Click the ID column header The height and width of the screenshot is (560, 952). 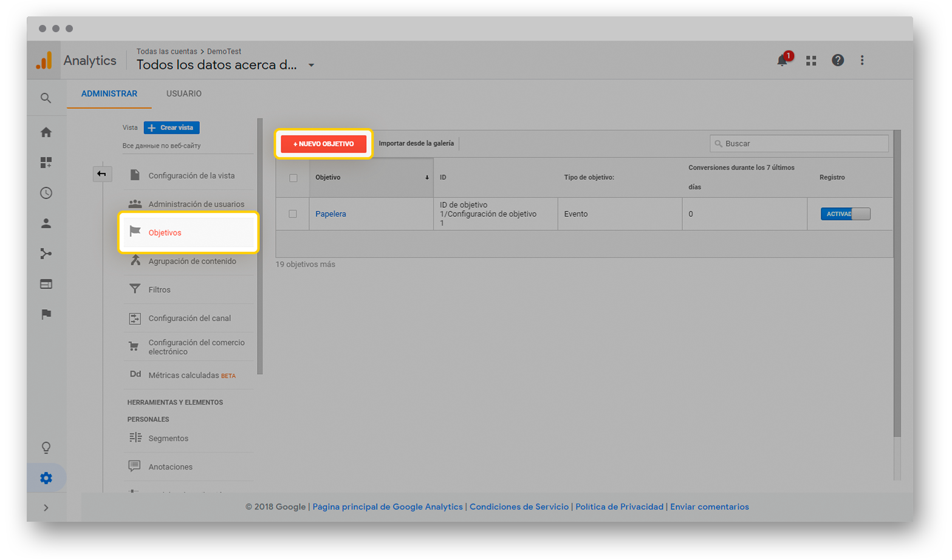(x=443, y=177)
